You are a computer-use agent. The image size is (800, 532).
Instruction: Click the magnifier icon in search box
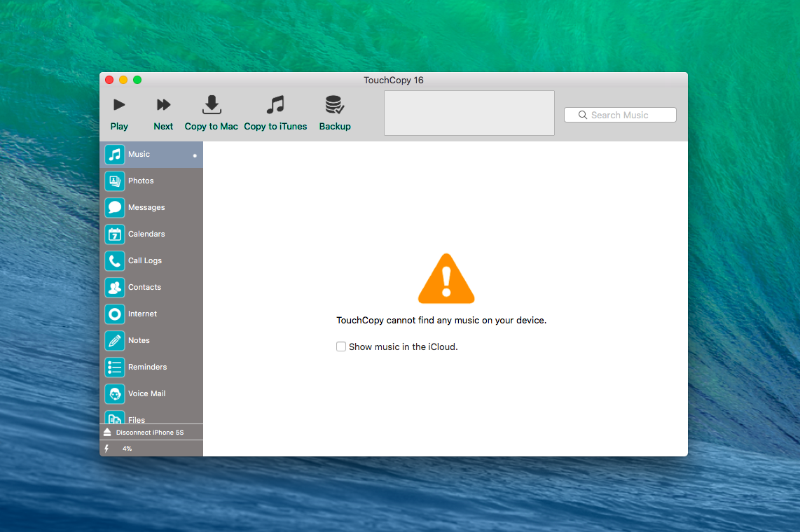coord(583,115)
